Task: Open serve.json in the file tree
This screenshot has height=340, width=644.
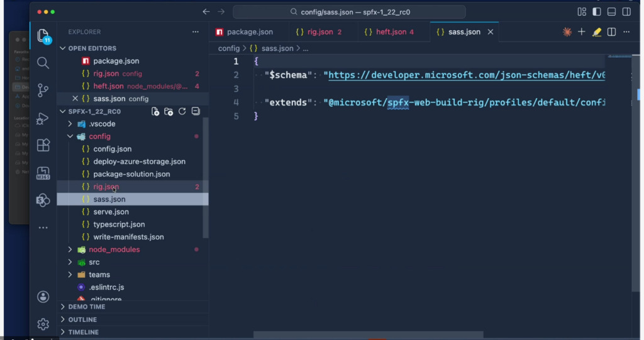Action: 111,212
